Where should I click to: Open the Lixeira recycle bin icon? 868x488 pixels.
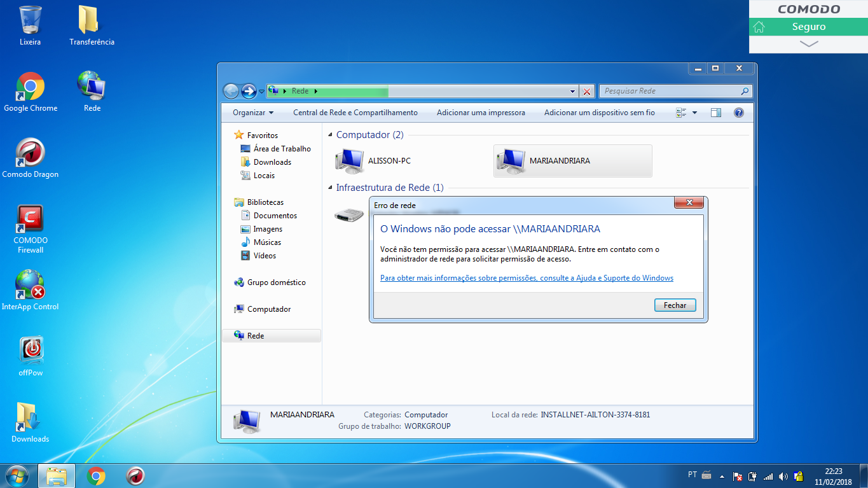30,26
